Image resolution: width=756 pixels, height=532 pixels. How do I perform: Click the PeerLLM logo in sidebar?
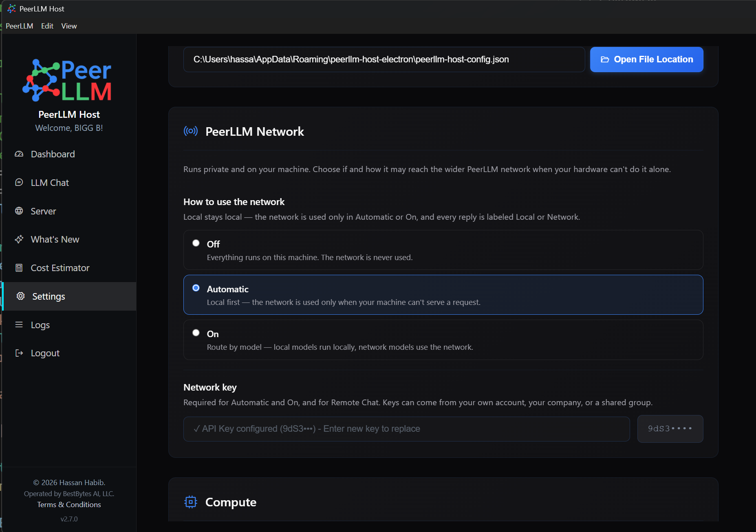click(67, 80)
